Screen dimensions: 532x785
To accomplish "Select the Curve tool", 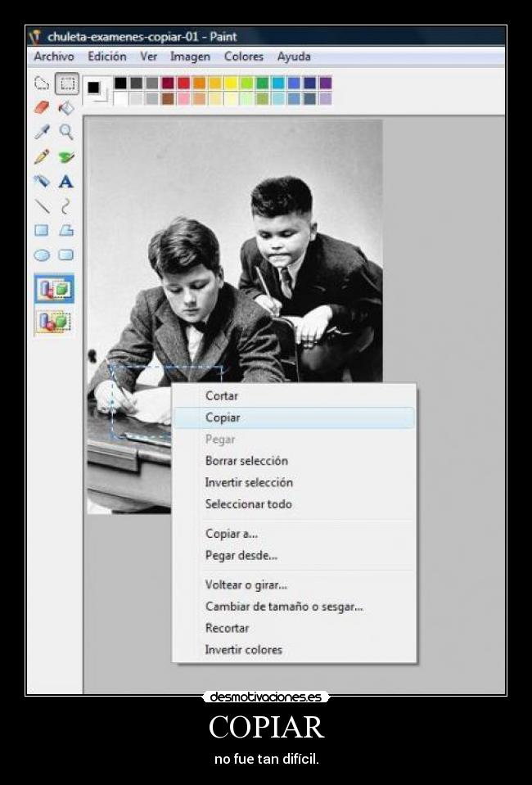I will coord(66,205).
